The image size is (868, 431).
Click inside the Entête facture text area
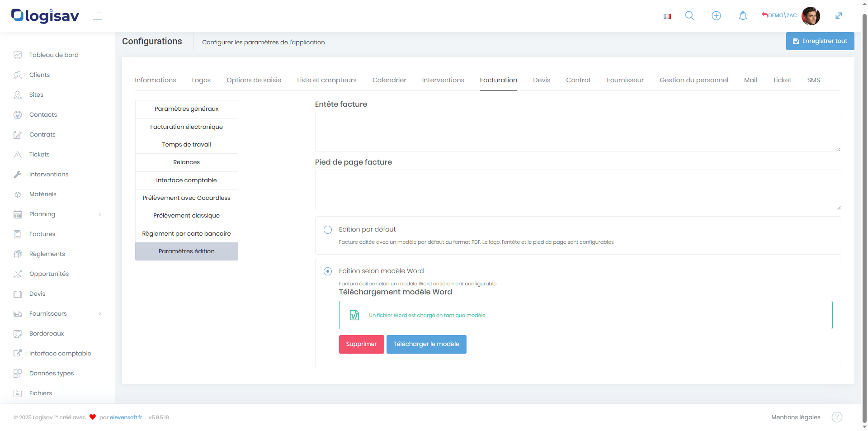[577, 132]
